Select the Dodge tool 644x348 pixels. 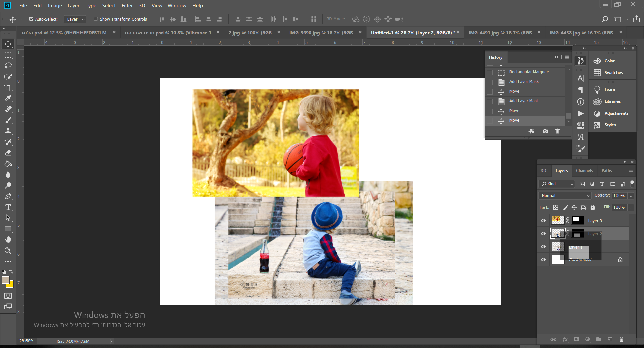pos(8,185)
